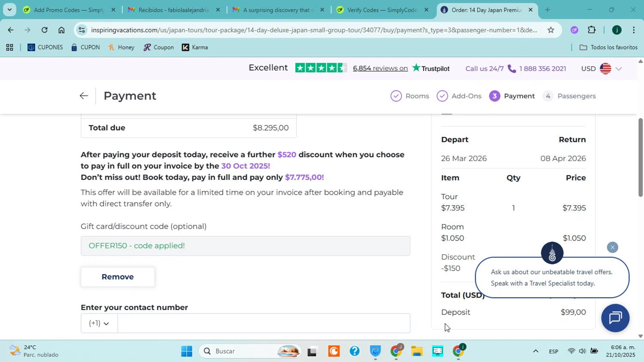This screenshot has width=644, height=362.
Task: Reload the current page
Action: pyautogui.click(x=45, y=30)
